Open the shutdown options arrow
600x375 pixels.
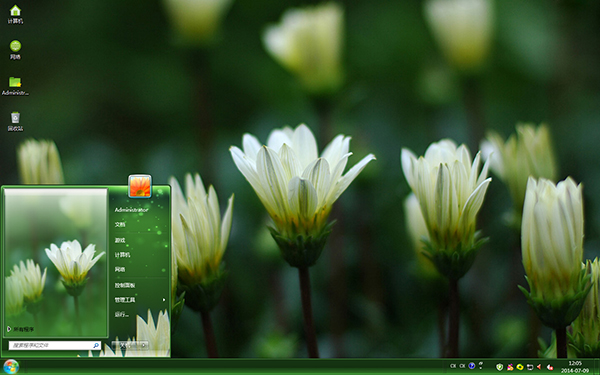[144, 345]
